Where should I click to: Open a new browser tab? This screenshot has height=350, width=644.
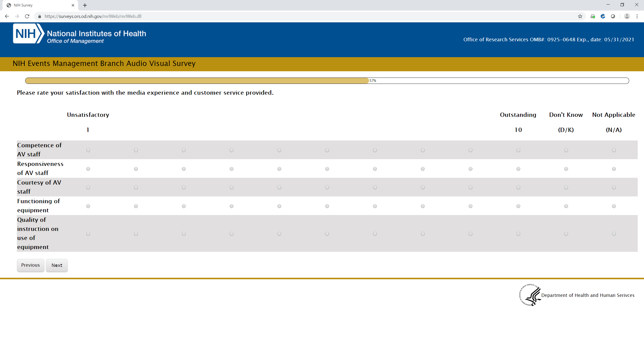point(85,5)
